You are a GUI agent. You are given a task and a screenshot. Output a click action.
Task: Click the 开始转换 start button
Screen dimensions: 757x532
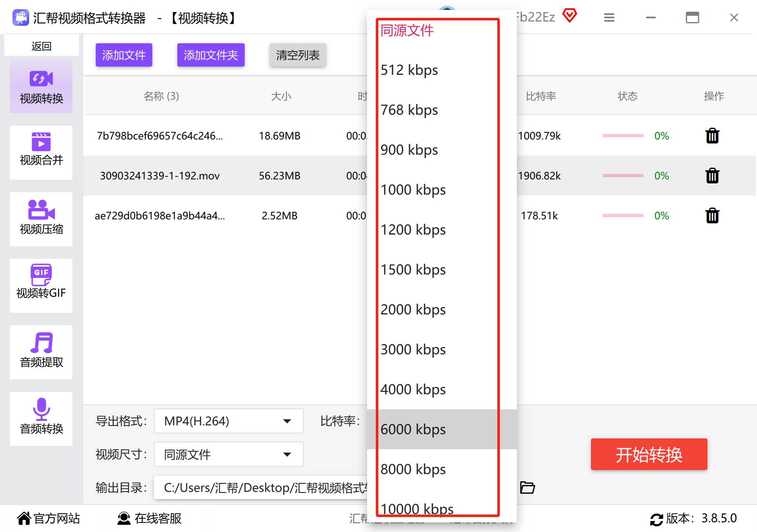(649, 454)
